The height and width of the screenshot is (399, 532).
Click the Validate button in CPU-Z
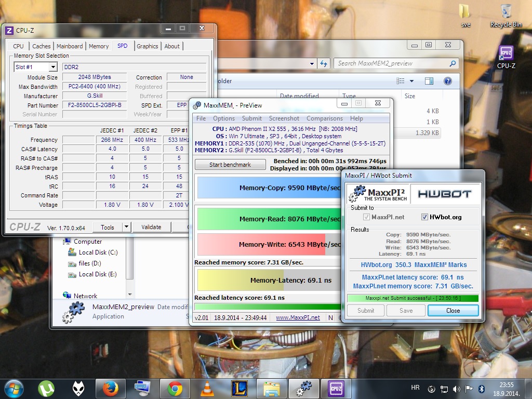(151, 227)
